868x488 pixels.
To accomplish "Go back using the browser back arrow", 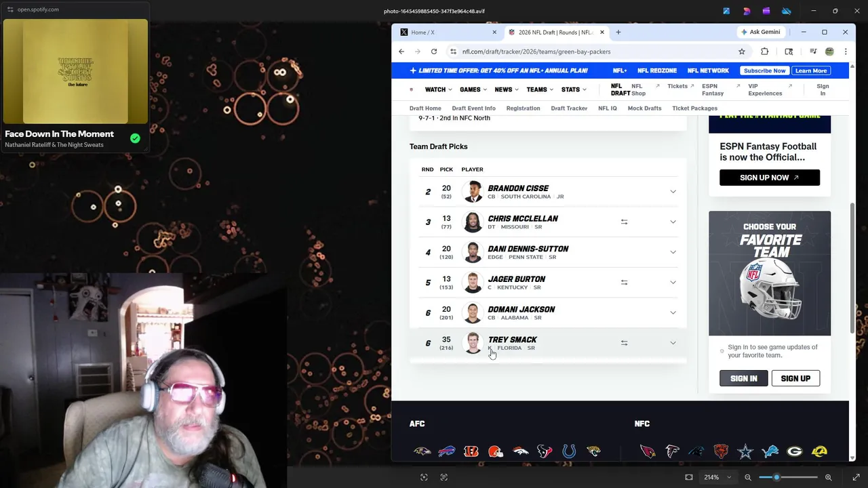I will (x=401, y=52).
